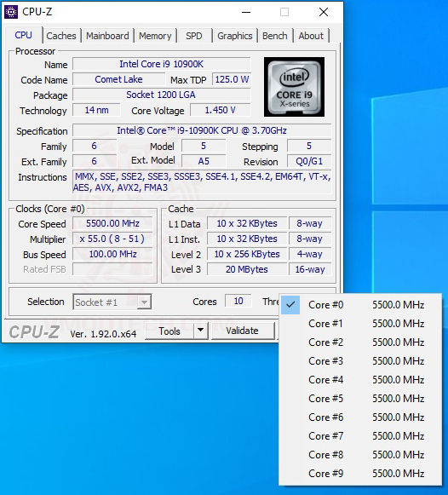The image size is (448, 495).
Task: Click the Specification field text
Action: (x=202, y=130)
